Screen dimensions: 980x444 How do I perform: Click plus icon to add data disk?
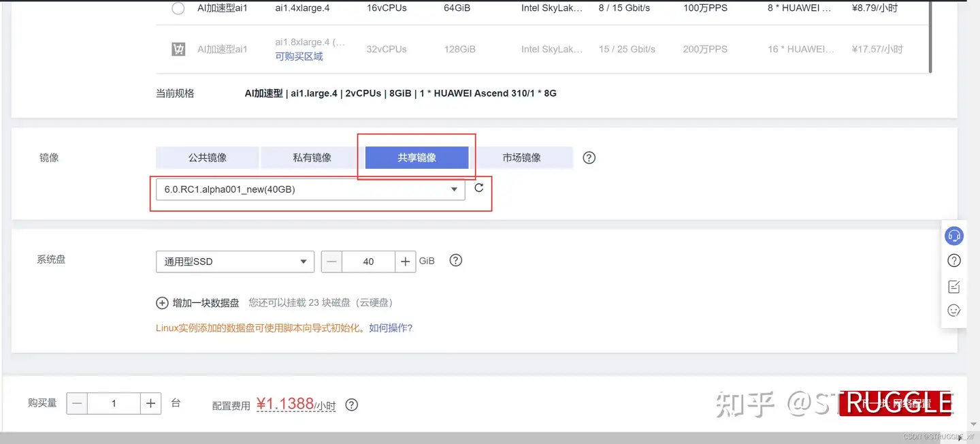(x=162, y=303)
